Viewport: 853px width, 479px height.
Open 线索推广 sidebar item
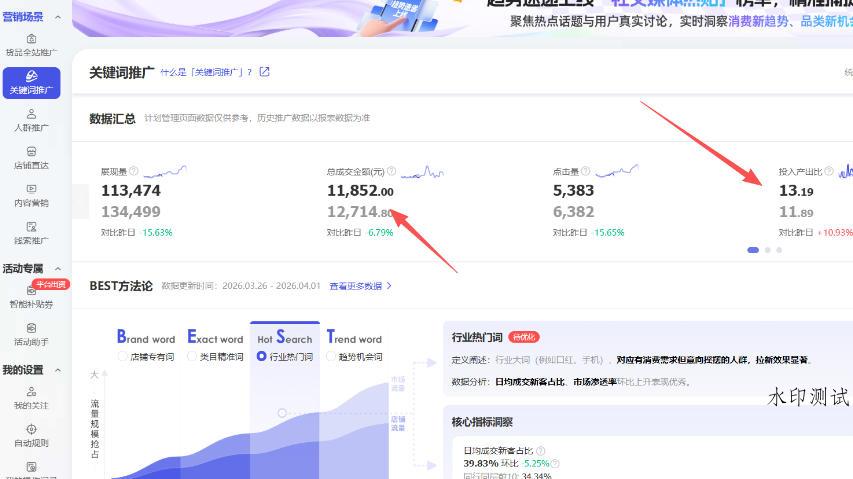[x=32, y=233]
